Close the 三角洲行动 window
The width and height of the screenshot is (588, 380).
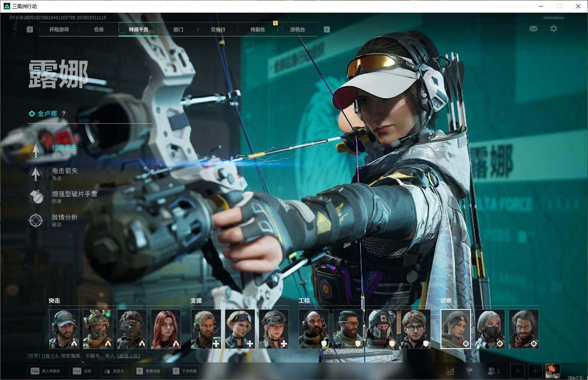click(x=578, y=6)
